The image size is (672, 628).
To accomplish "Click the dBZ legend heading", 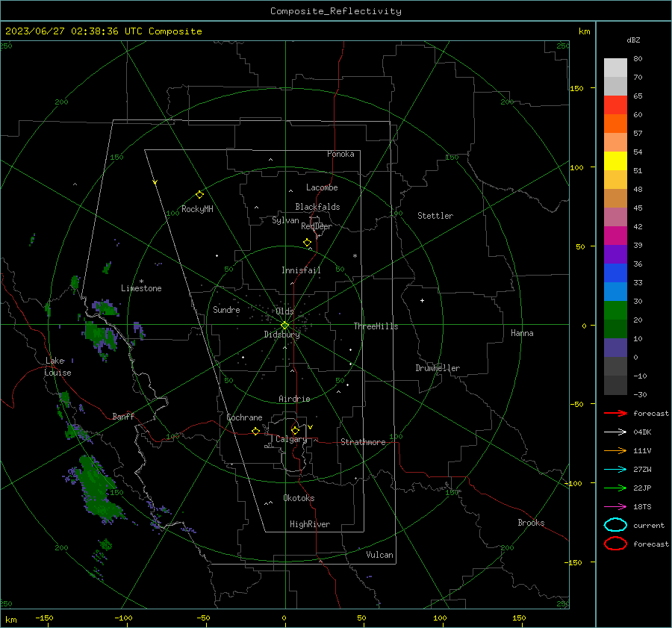I will (633, 40).
